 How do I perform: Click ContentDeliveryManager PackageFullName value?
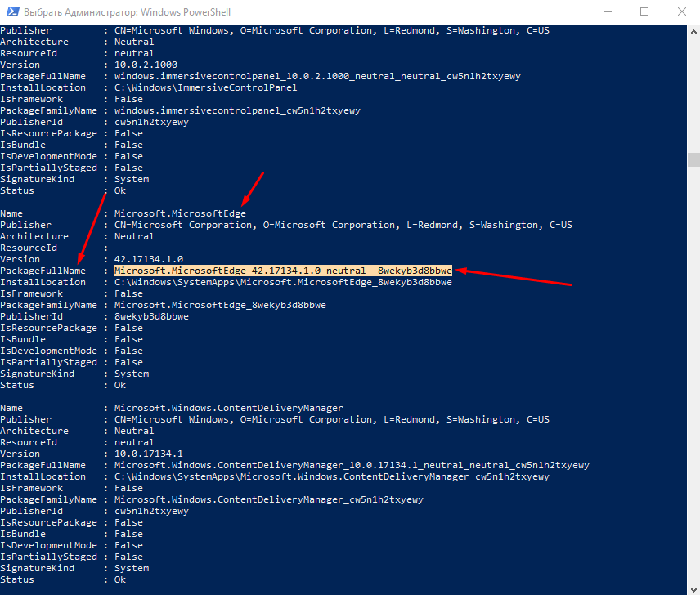[x=352, y=465]
